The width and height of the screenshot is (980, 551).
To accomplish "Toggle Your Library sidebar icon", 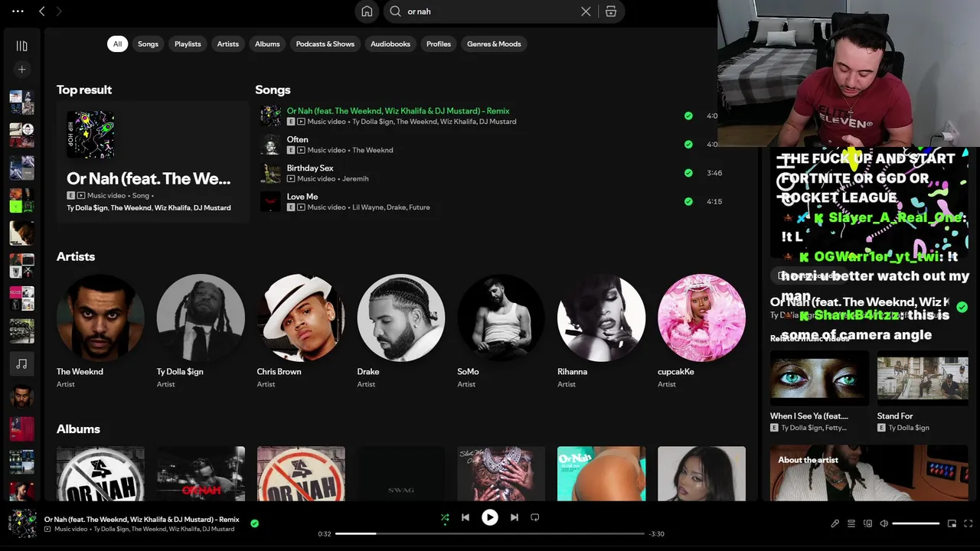I will point(21,46).
